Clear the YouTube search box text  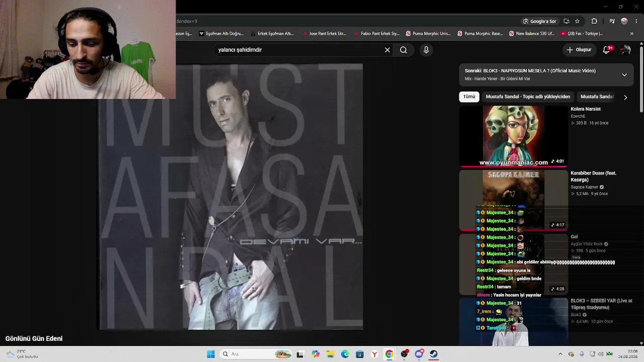[x=387, y=50]
